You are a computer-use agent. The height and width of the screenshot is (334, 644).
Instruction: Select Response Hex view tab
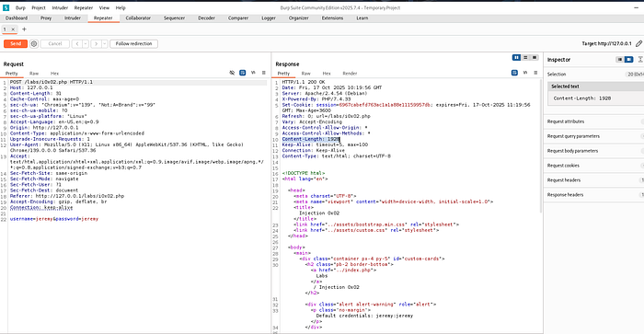coord(327,73)
